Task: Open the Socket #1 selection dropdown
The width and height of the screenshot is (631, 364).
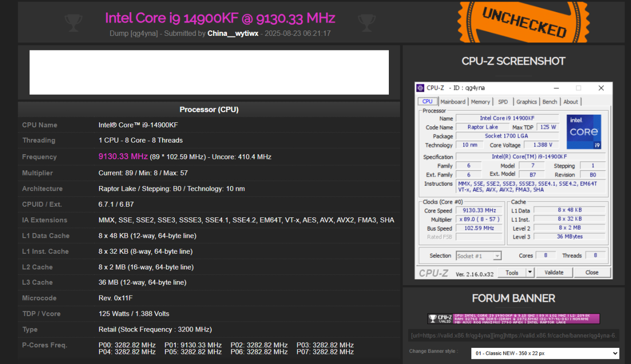Action: [x=478, y=256]
